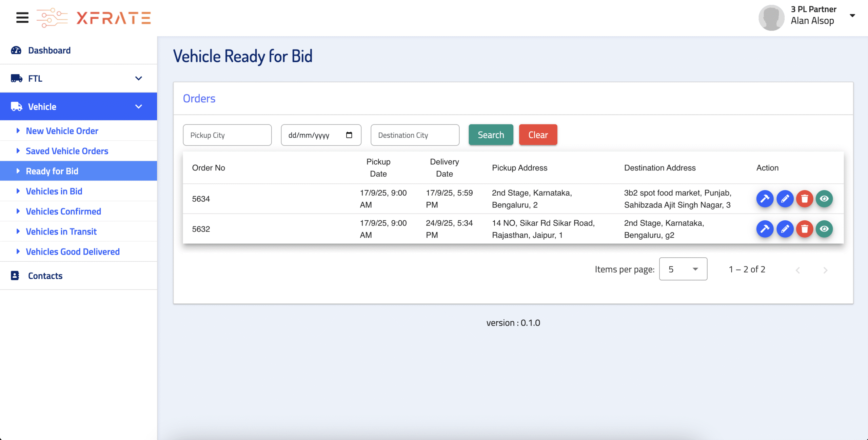
Task: Click the Contacts sidebar icon
Action: (x=15, y=276)
